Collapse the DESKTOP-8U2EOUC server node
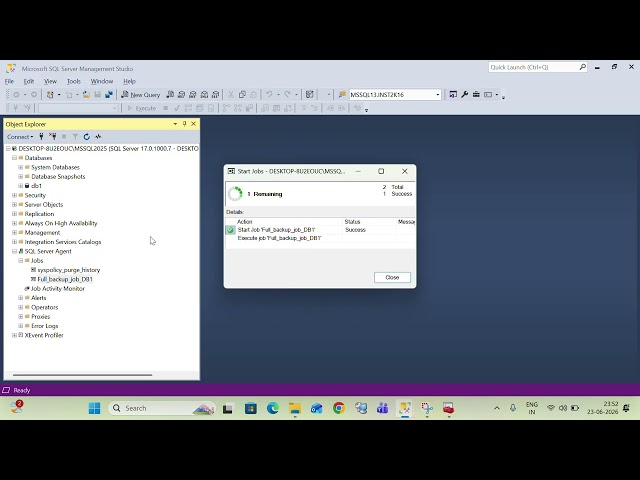Viewport: 640px width, 480px height. tap(8, 149)
